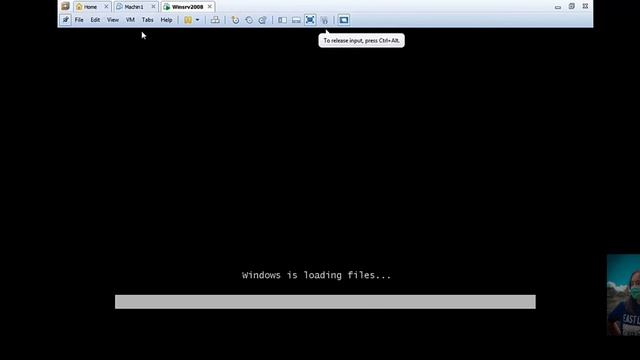Close the VMware window

[585, 6]
